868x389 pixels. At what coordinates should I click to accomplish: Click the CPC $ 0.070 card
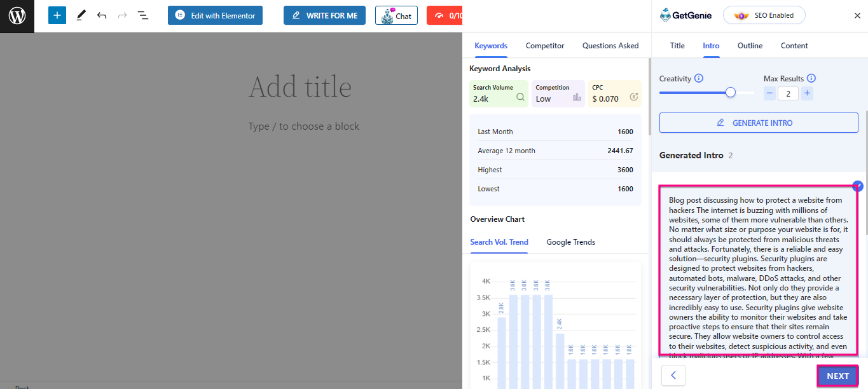[x=615, y=93]
